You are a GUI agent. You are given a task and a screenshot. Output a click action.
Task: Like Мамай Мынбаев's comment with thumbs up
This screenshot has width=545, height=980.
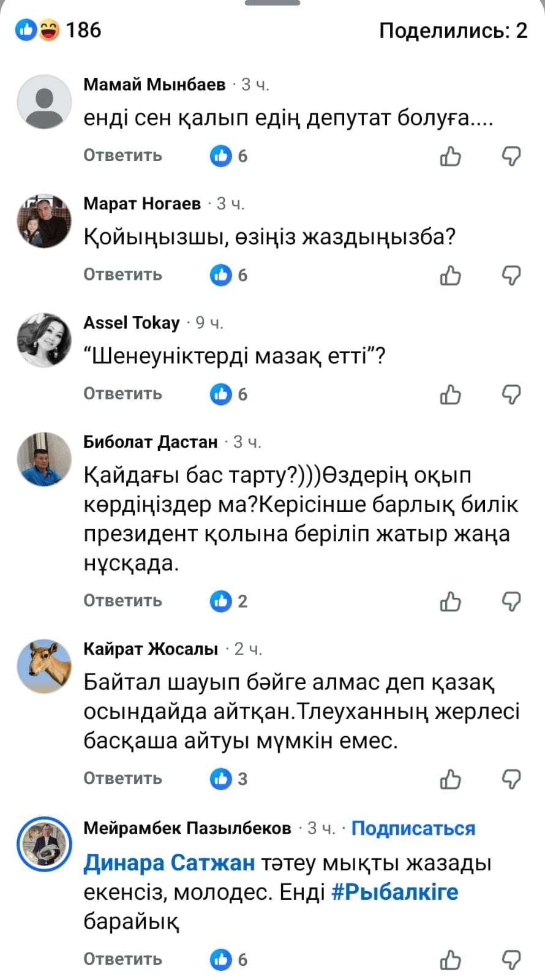[x=451, y=157]
